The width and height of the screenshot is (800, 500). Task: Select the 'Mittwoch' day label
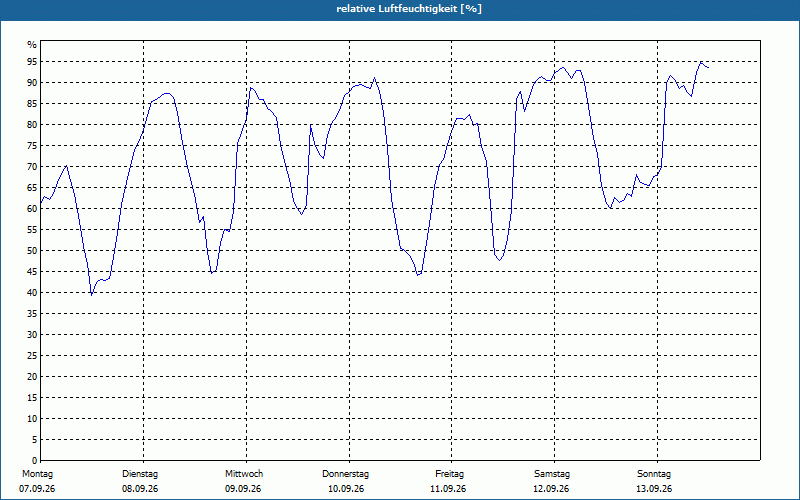[x=244, y=474]
